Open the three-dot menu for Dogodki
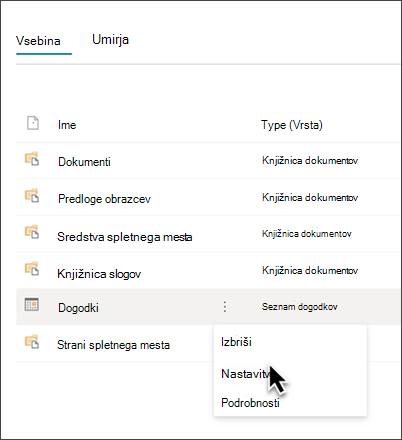Viewport: 402px width, 440px height. click(x=225, y=307)
